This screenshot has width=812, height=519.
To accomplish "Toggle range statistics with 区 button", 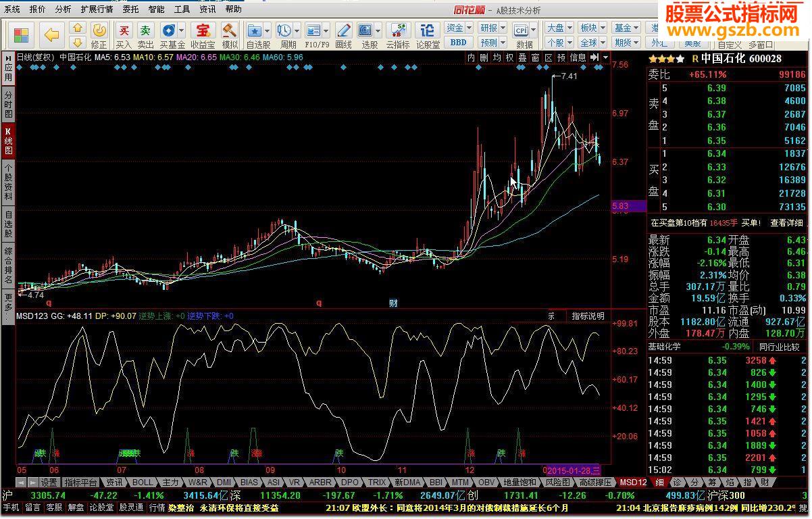I will (548, 58).
